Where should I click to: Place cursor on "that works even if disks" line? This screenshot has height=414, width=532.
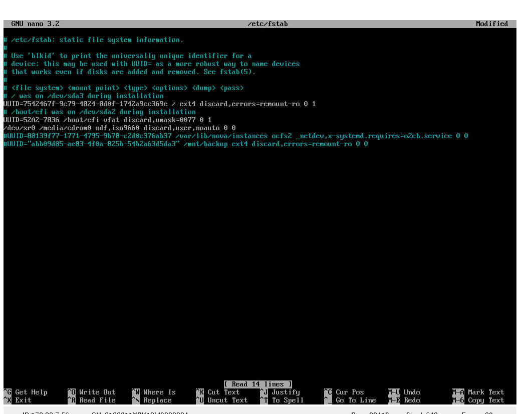tap(130, 72)
